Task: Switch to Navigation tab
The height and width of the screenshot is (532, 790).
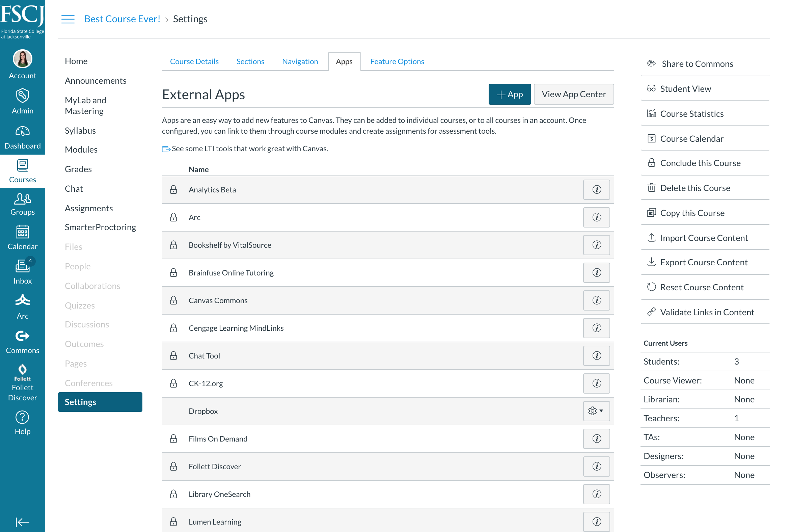Action: [300, 61]
